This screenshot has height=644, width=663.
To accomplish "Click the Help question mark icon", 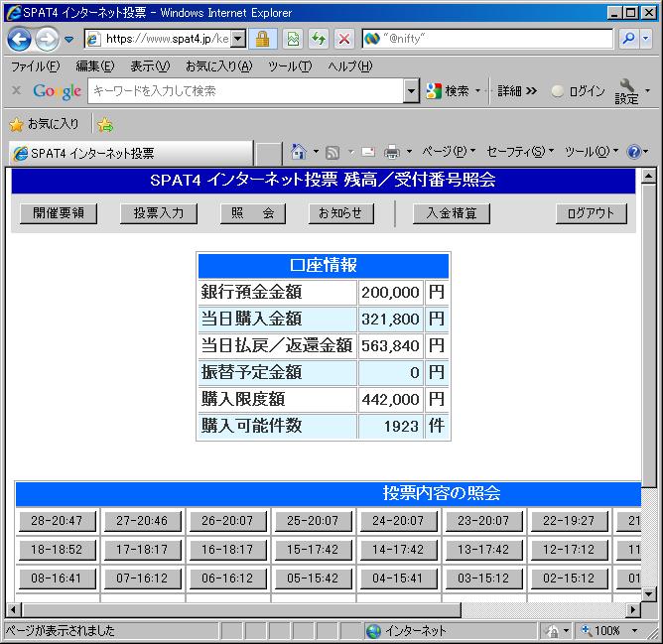I will [634, 152].
